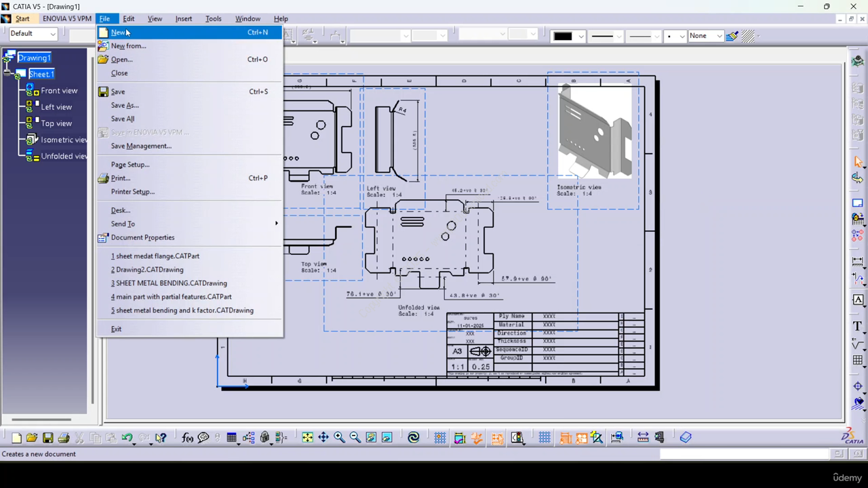Choose Open... in the File menu
This screenshot has width=868, height=488.
click(x=190, y=60)
